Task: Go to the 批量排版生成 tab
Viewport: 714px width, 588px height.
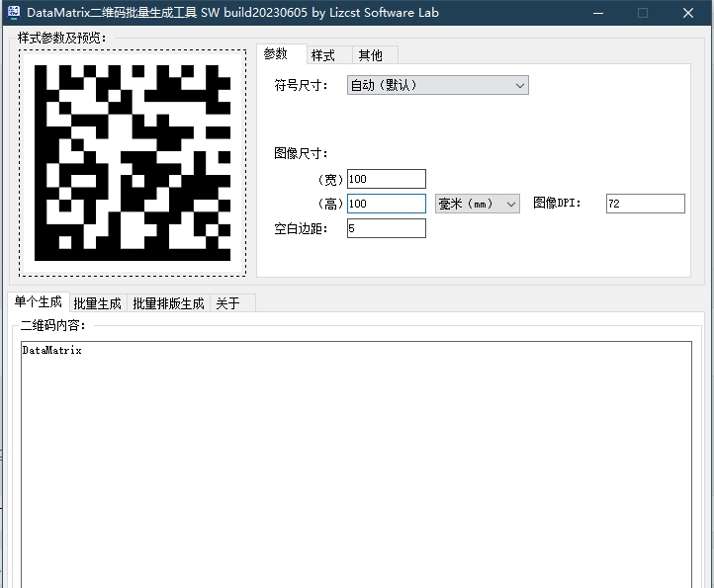Action: [x=168, y=303]
